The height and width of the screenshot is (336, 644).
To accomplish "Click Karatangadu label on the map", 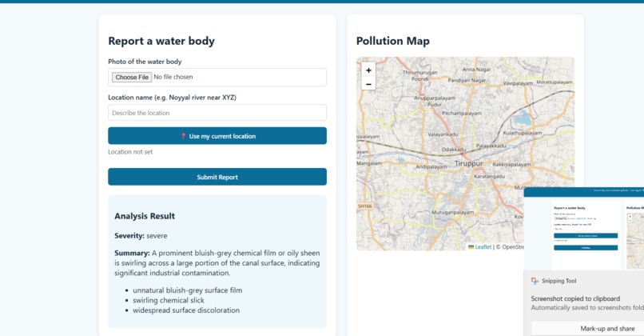I will (489, 176).
